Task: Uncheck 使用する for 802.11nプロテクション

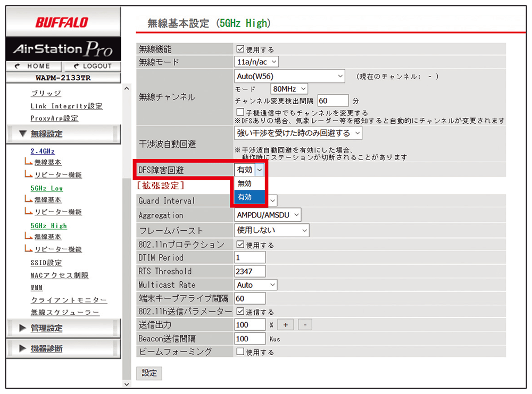Action: (x=240, y=245)
